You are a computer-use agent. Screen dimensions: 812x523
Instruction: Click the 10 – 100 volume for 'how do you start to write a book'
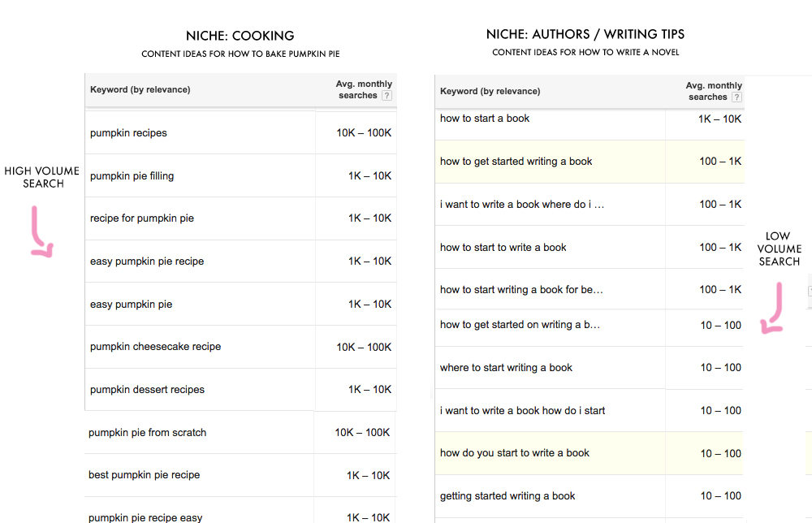point(721,454)
